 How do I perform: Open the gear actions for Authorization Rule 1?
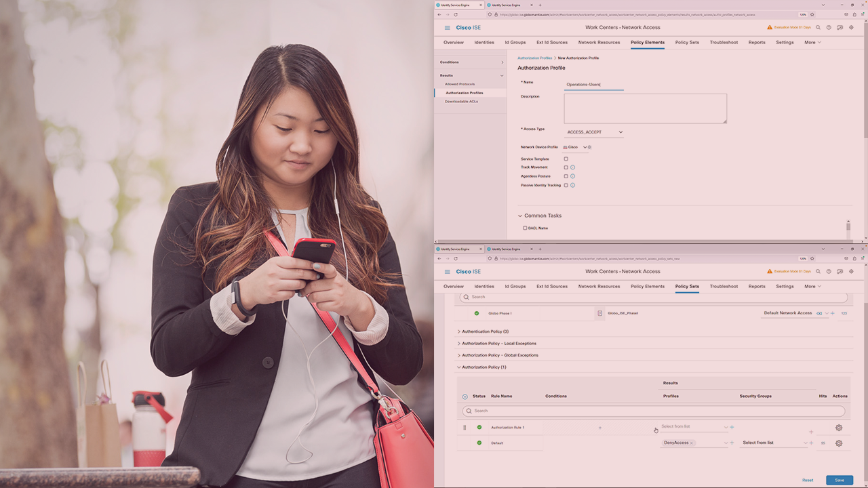click(x=839, y=428)
